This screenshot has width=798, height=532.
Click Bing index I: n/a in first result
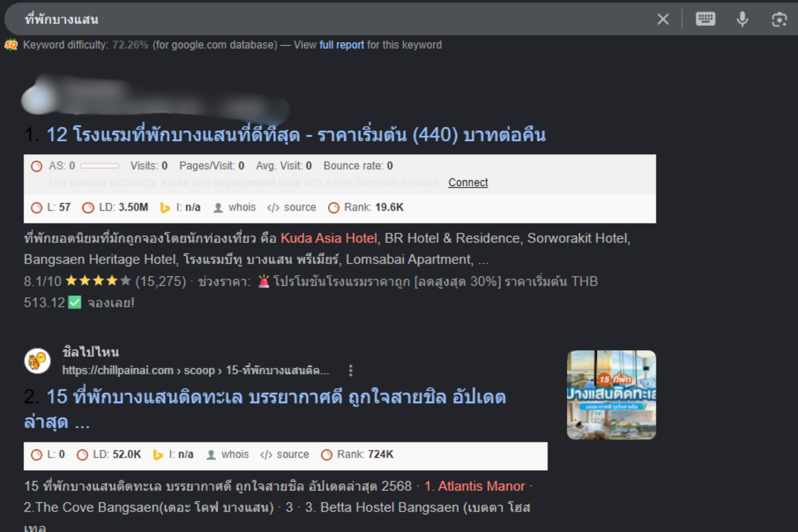coord(180,207)
